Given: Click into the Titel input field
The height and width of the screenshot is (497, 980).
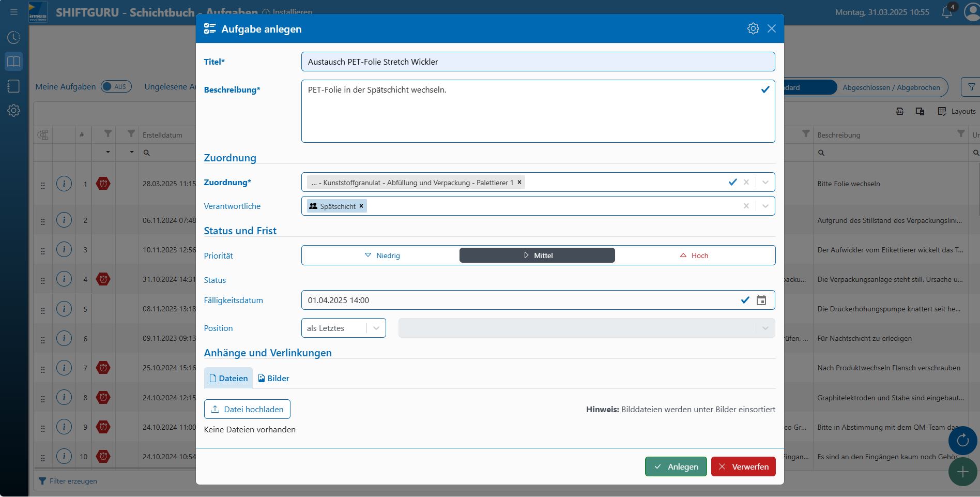Looking at the screenshot, I should [538, 62].
